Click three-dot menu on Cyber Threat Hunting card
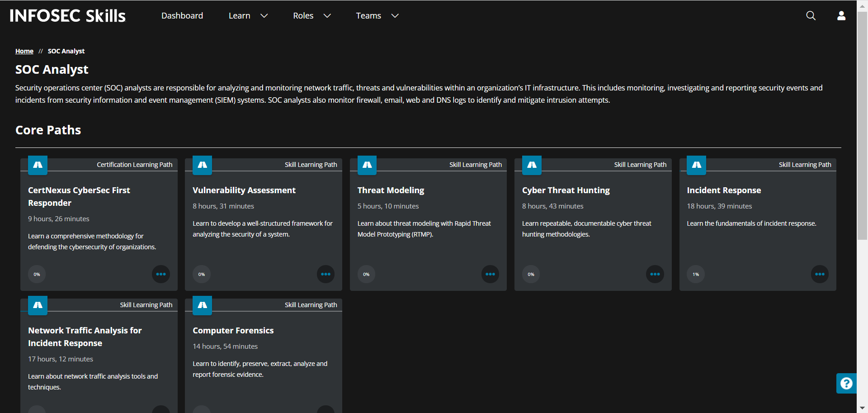Screen dimensions: 868x413 coord(655,274)
